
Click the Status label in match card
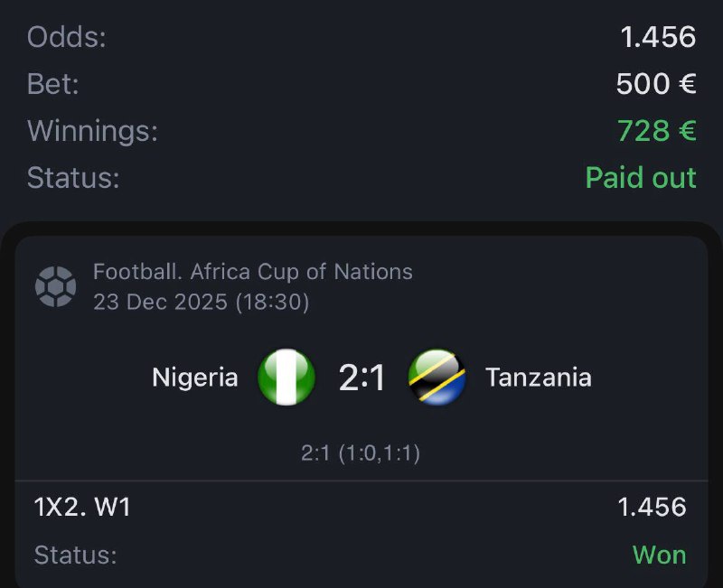(x=75, y=554)
